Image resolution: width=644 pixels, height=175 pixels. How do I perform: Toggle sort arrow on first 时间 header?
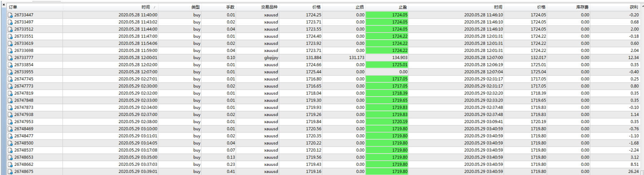[x=155, y=7]
